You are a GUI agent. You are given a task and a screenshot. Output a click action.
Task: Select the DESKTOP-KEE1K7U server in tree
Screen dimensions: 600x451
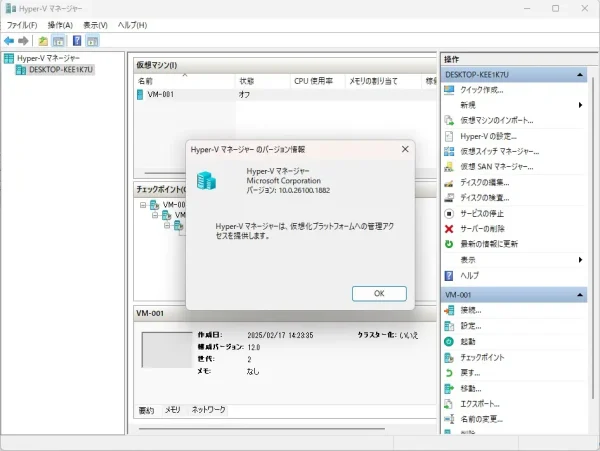pos(61,70)
